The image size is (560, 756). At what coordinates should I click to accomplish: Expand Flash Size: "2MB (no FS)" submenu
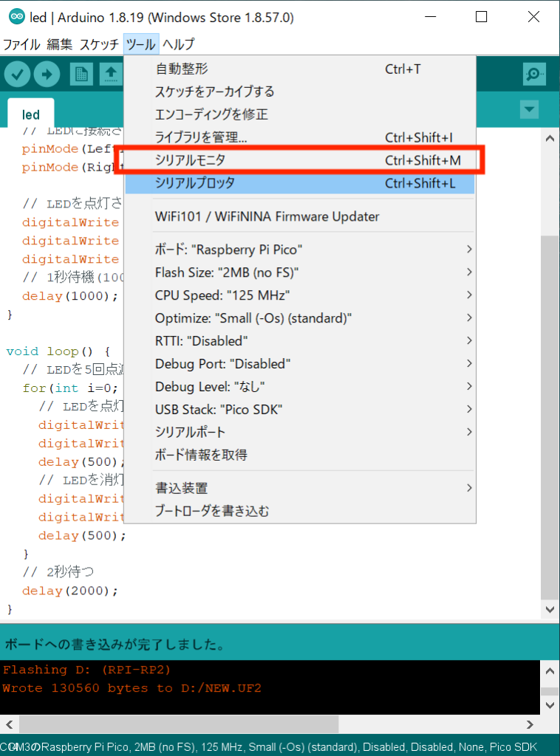[x=299, y=272]
